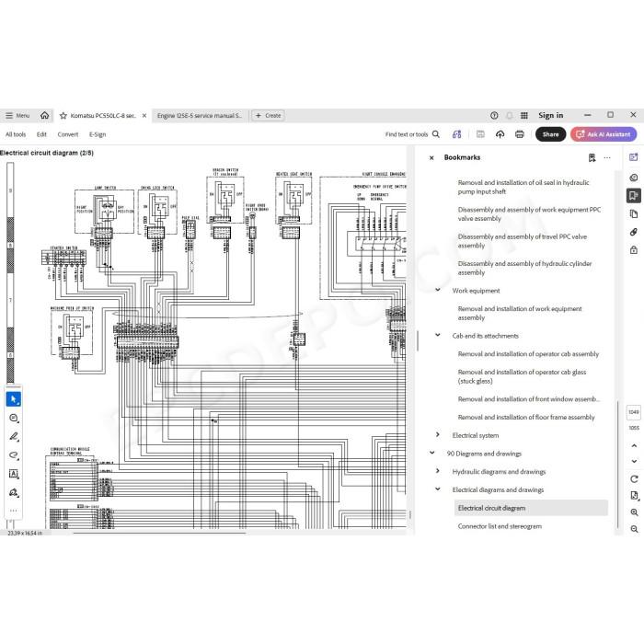Choose the freehand draw loop tool
Image resolution: width=644 pixels, height=644 pixels.
(14, 455)
